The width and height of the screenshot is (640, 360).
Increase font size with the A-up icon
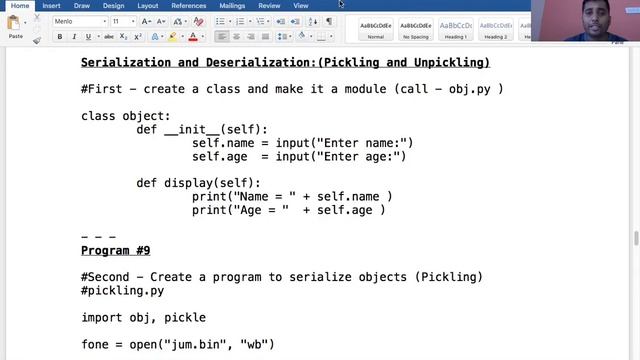tap(146, 21)
